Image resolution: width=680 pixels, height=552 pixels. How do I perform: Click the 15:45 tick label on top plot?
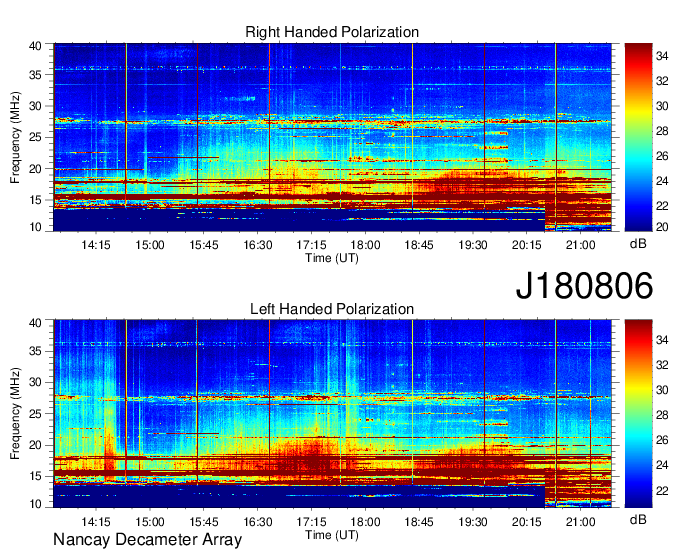point(203,245)
